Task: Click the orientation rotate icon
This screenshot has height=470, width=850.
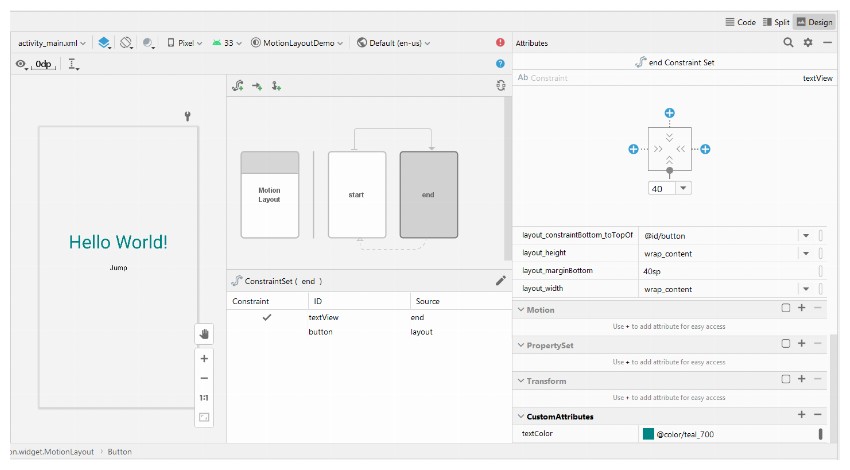Action: pyautogui.click(x=126, y=43)
